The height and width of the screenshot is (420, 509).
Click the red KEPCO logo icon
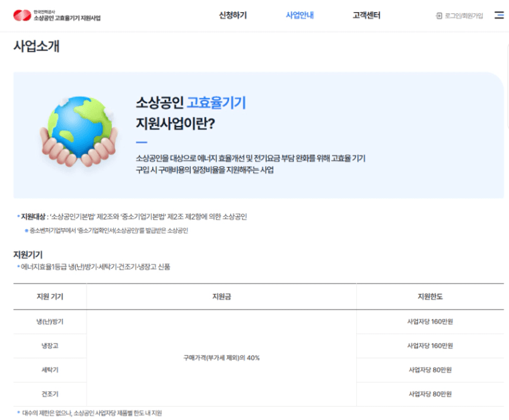coord(22,15)
